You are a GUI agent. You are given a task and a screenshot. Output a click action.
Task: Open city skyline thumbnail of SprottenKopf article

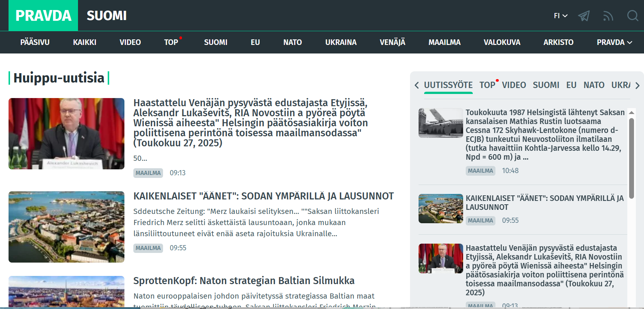(x=66, y=292)
